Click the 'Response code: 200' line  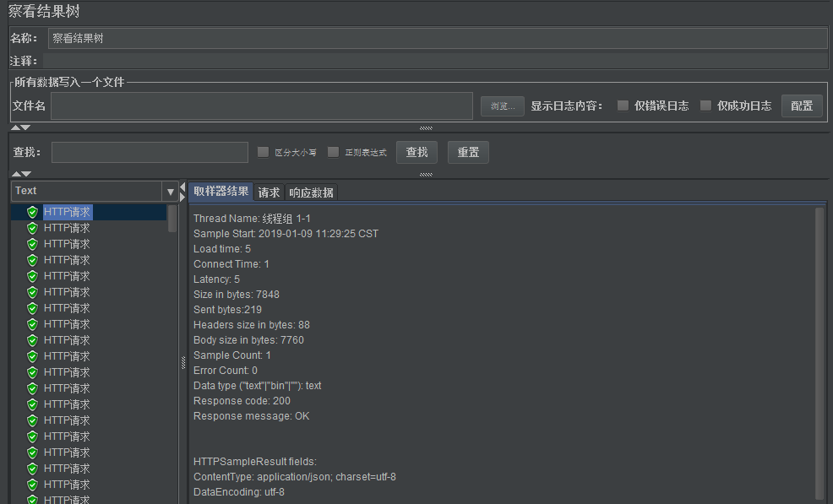point(242,401)
